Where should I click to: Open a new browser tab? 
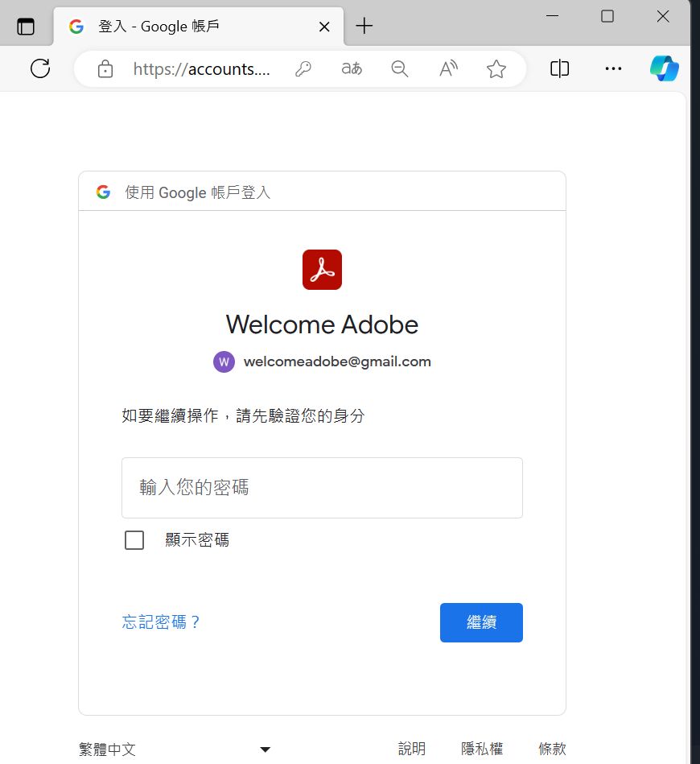pyautogui.click(x=364, y=25)
